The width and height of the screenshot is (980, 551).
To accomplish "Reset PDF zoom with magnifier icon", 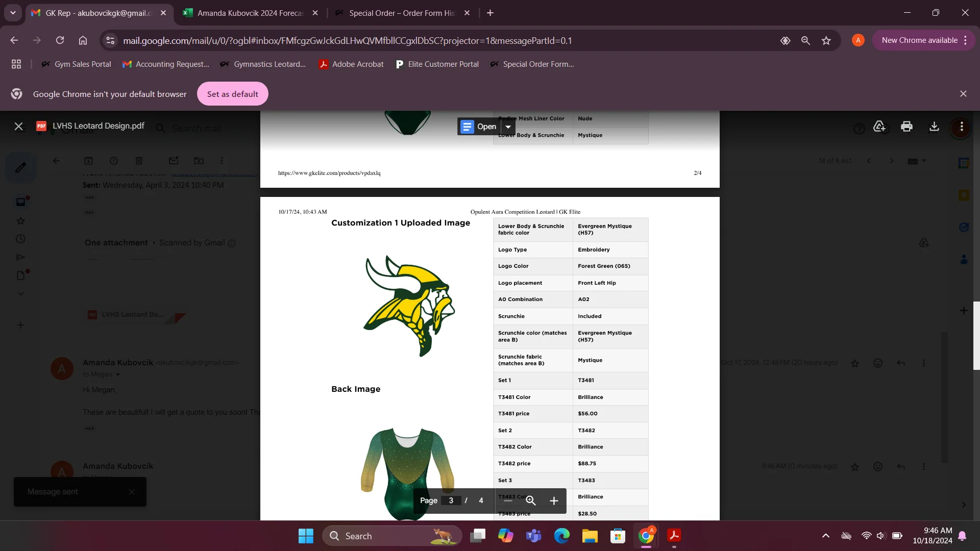I will coord(531,500).
